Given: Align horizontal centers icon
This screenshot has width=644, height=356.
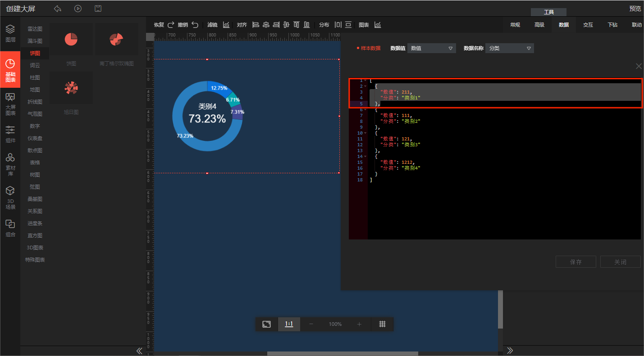Looking at the screenshot, I should point(266,25).
